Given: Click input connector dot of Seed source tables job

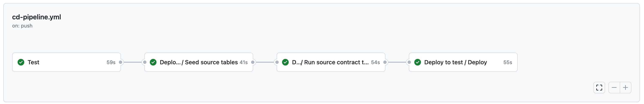Looking at the screenshot, I should point(145,62).
